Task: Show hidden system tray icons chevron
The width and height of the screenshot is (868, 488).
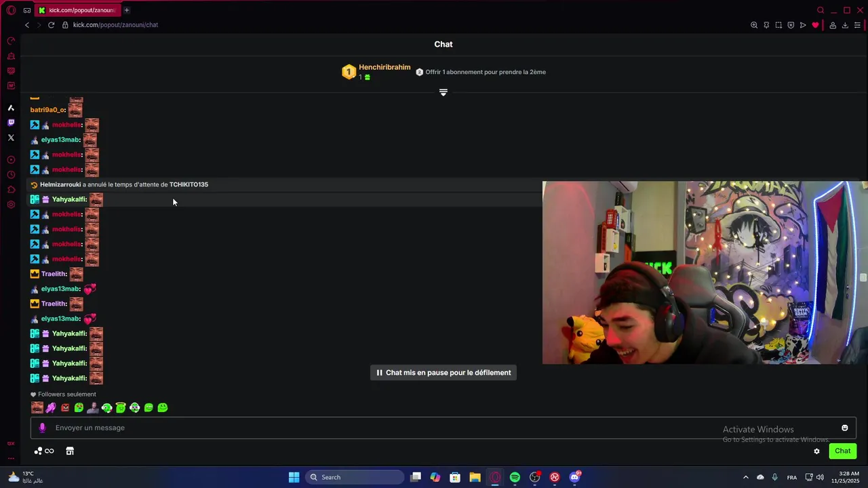Action: coord(746,477)
